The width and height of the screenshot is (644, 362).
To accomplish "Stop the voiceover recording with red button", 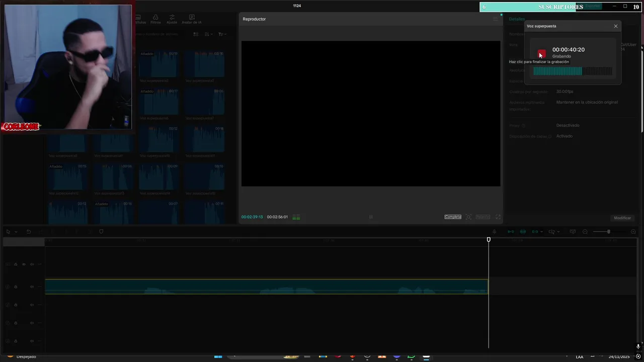I will click(541, 54).
